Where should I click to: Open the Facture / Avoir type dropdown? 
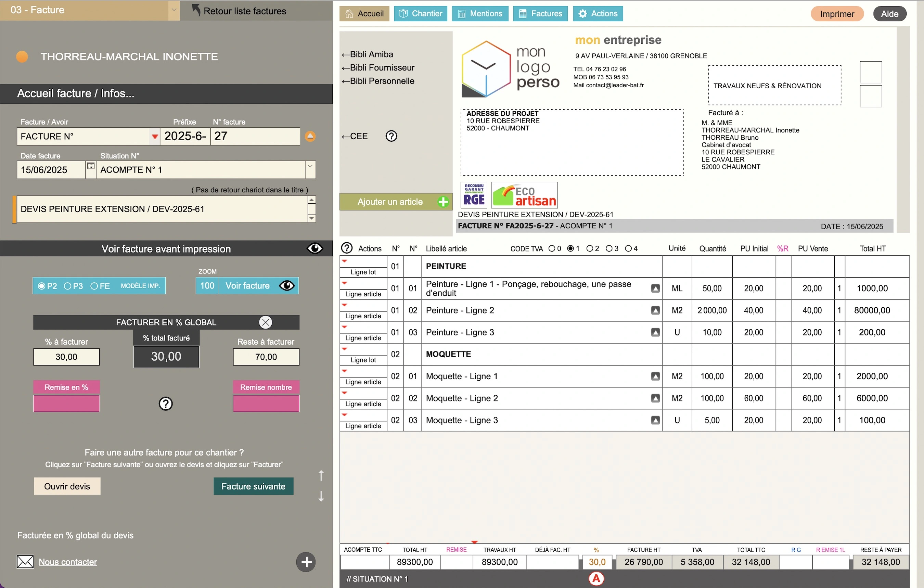[x=155, y=137]
